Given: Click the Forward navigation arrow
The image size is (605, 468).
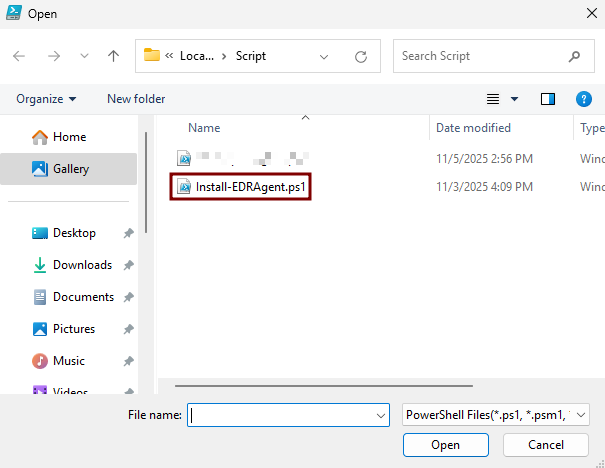Looking at the screenshot, I should (x=54, y=57).
